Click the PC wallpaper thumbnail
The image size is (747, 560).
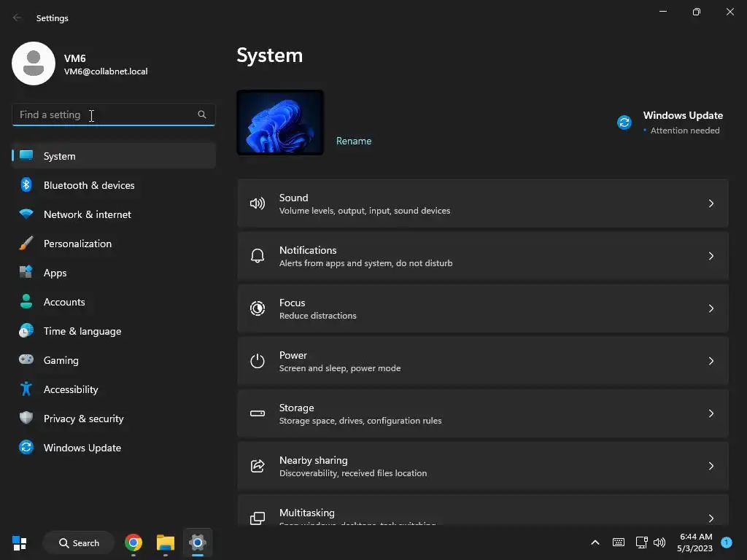coord(280,122)
